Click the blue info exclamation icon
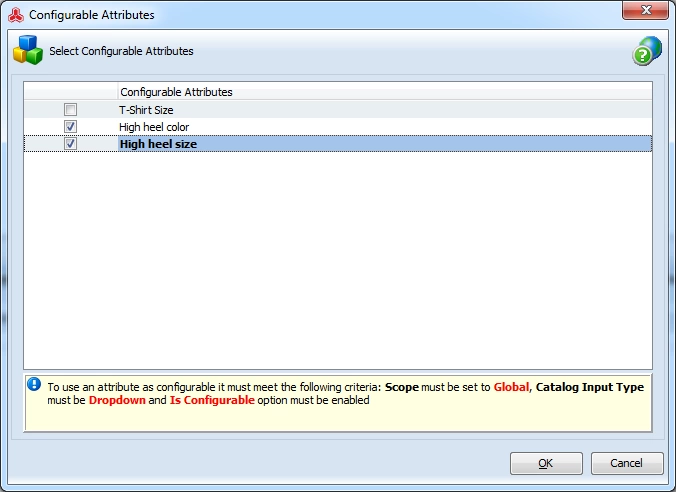 (34, 384)
